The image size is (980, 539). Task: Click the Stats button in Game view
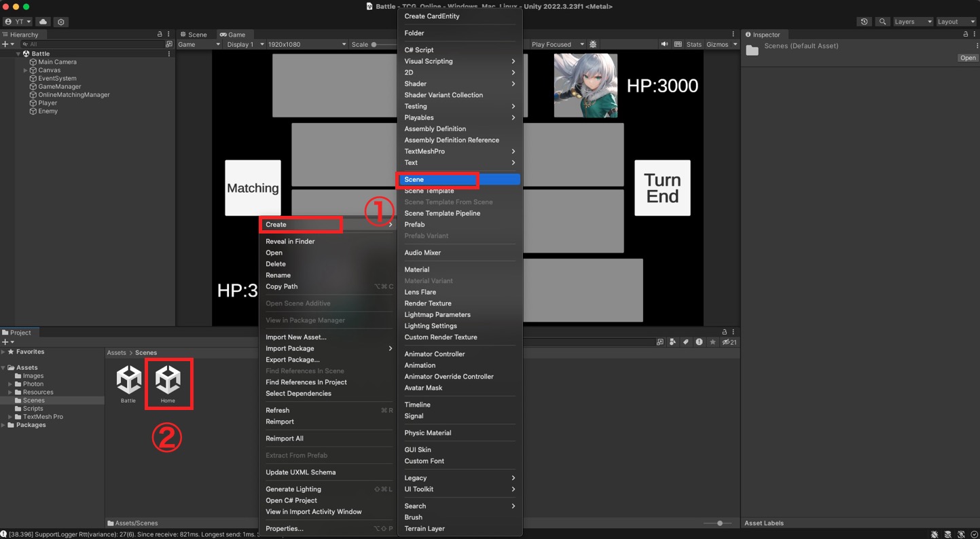click(693, 45)
